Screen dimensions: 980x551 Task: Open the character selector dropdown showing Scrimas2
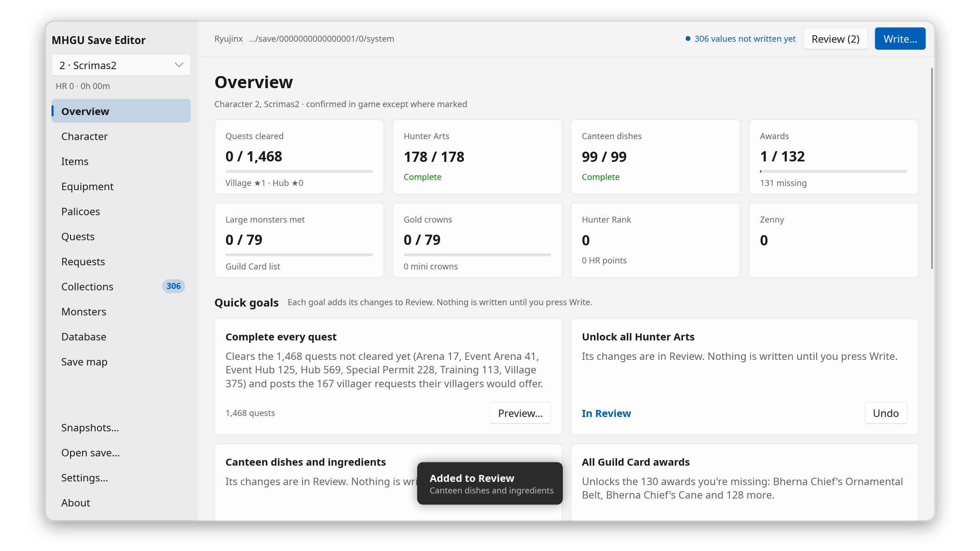[121, 65]
